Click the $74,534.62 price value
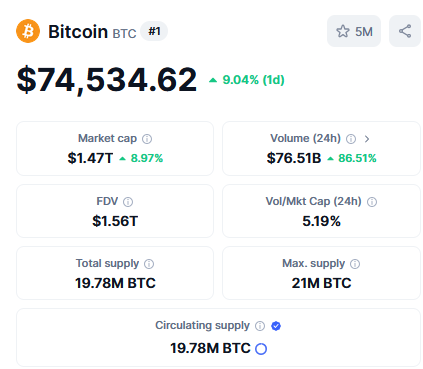The width and height of the screenshot is (423, 369). click(x=107, y=80)
